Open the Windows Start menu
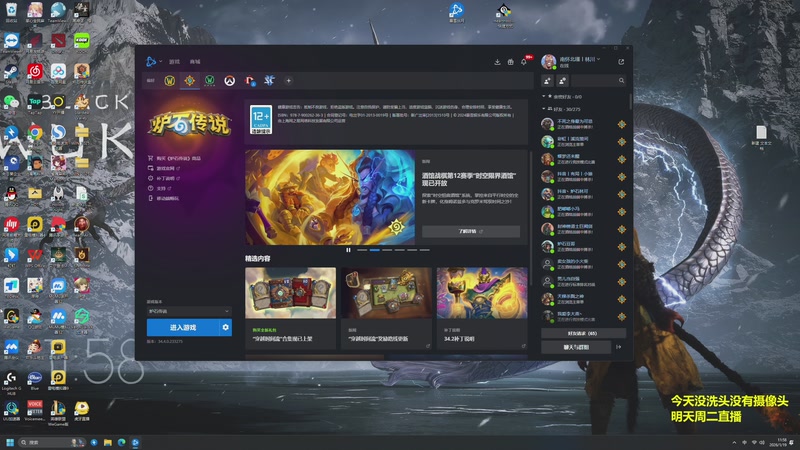This screenshot has height=450, width=800. (x=10, y=442)
